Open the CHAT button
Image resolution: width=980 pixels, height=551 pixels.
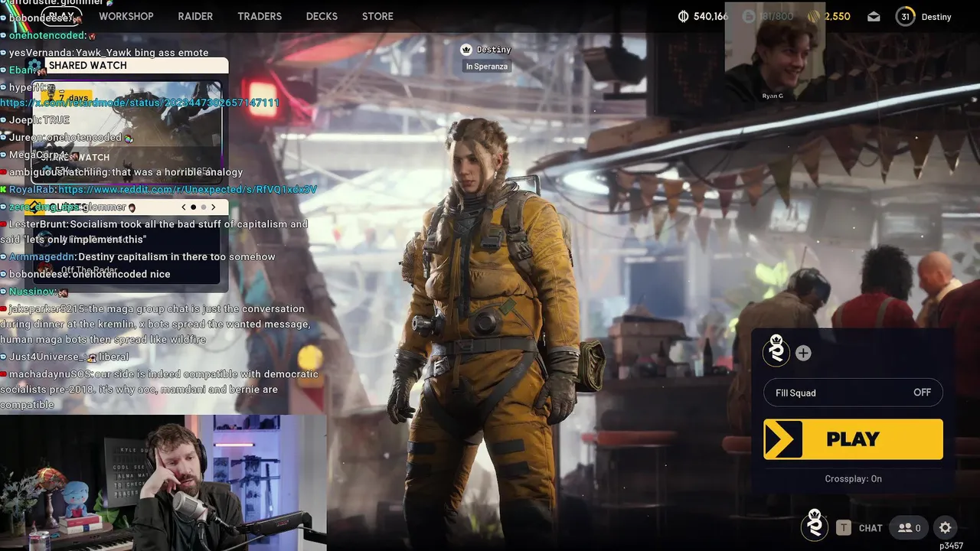(x=871, y=528)
